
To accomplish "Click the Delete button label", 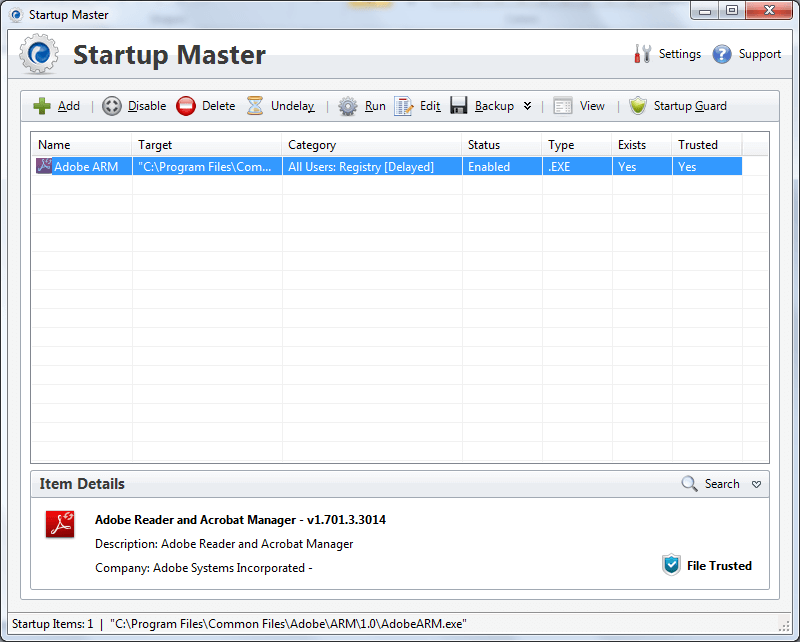I will pyautogui.click(x=218, y=106).
